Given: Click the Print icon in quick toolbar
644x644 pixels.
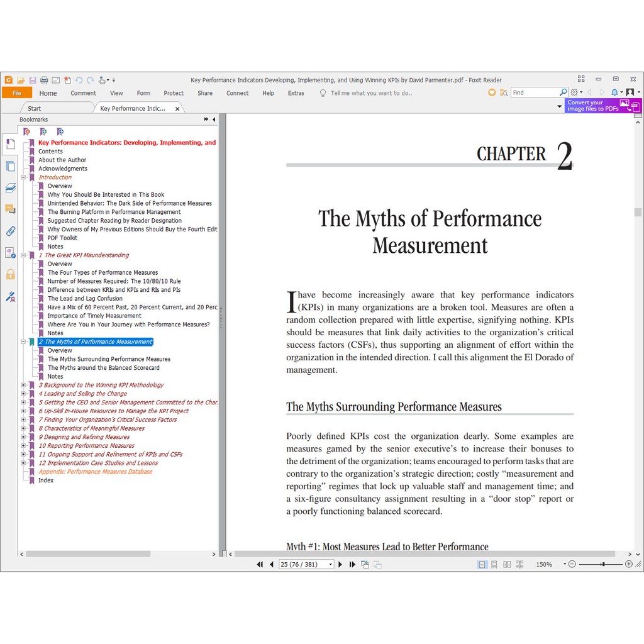Looking at the screenshot, I should (x=44, y=80).
